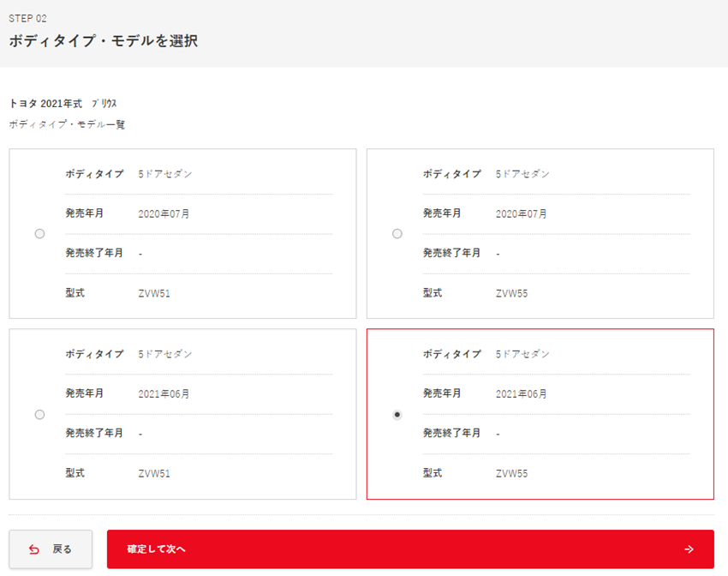Click the right arrow icon on 確定して次へ
Screen dimensions: 728x576
point(689,549)
